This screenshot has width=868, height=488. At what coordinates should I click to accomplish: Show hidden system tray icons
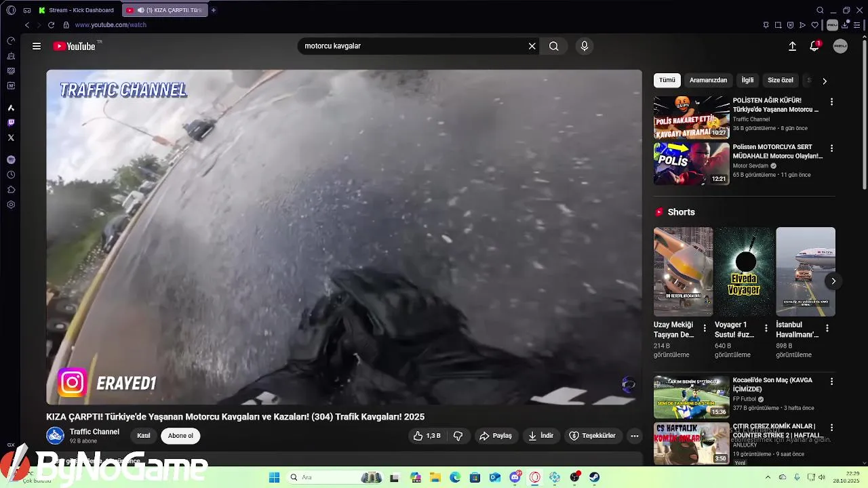768,477
